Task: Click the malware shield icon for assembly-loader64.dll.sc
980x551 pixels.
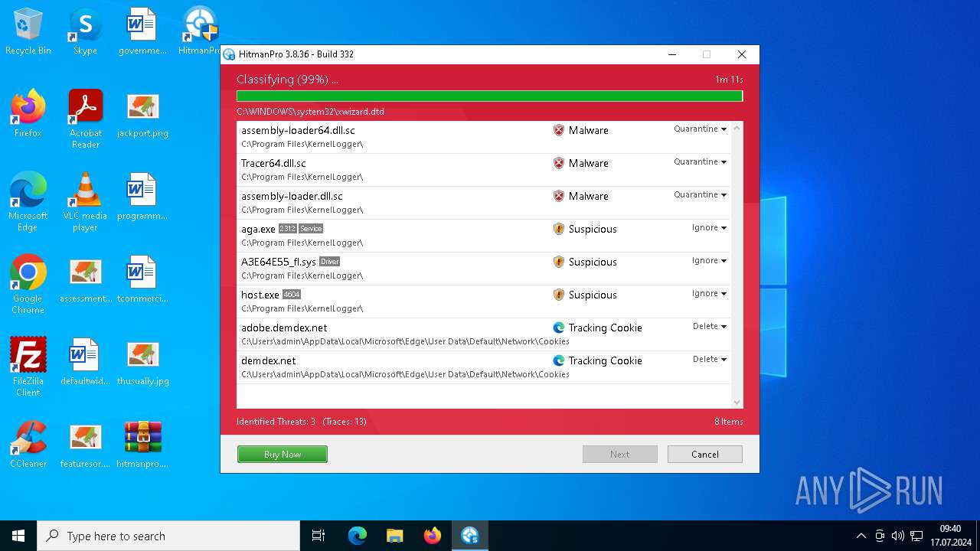Action: (x=559, y=130)
